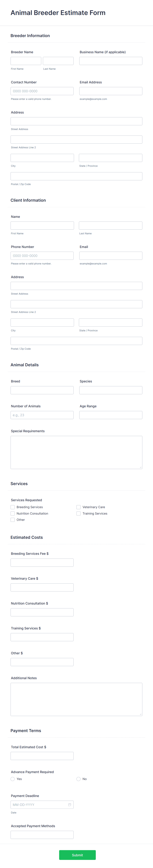
Task: Select the Special Requirements text area
Action: [76, 452]
